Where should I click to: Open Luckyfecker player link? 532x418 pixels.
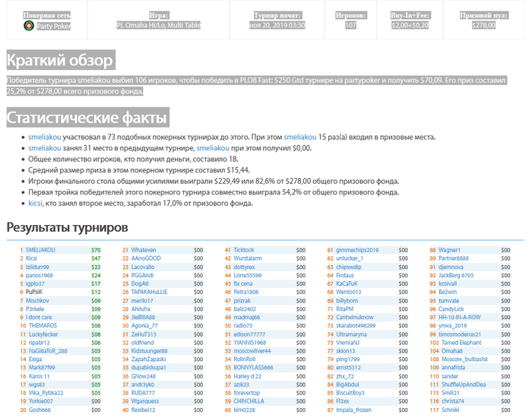pyautogui.click(x=43, y=334)
